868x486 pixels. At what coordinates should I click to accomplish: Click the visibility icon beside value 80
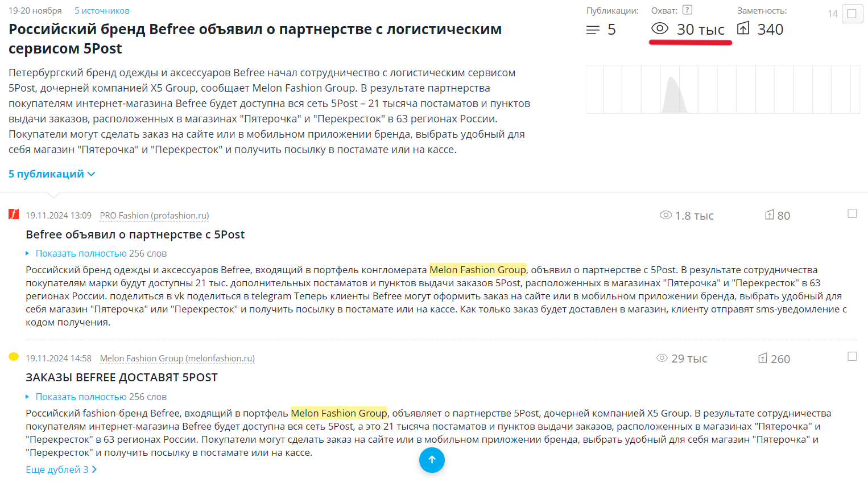pos(769,215)
